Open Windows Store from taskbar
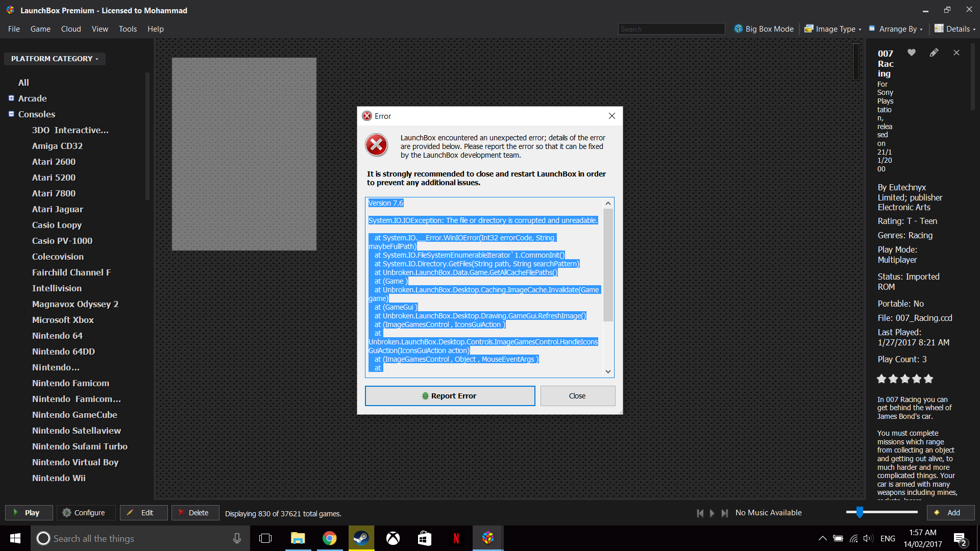The width and height of the screenshot is (980, 551). tap(425, 538)
